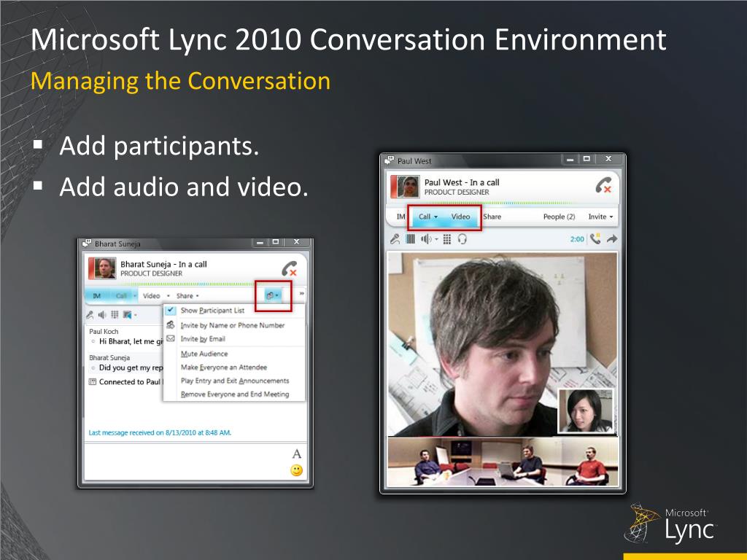Open People (2) in Paul West window

560,217
